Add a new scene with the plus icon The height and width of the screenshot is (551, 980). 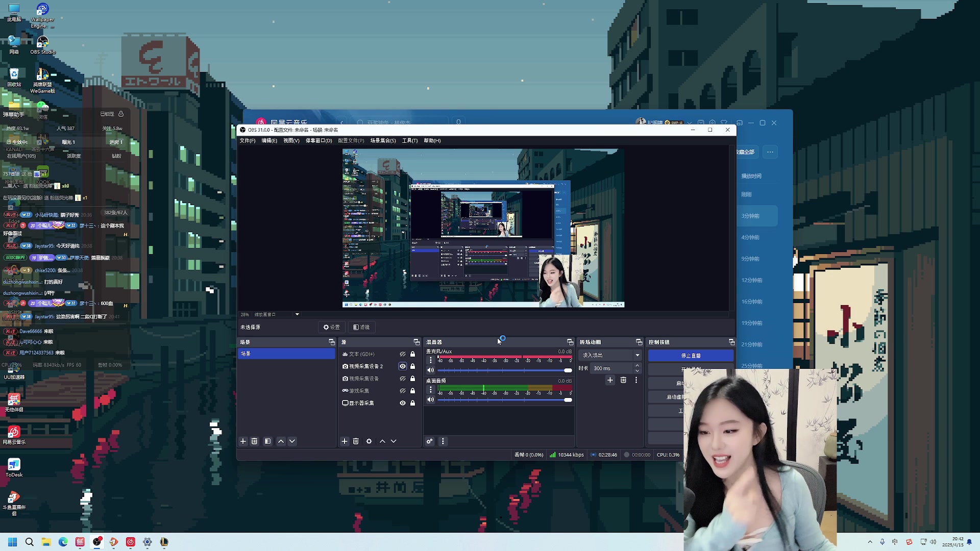point(243,441)
